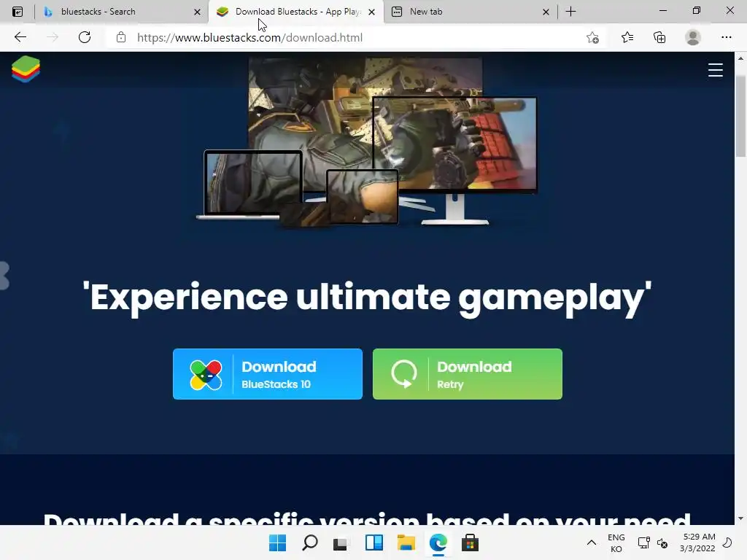Open File Explorer from the taskbar

click(x=406, y=542)
